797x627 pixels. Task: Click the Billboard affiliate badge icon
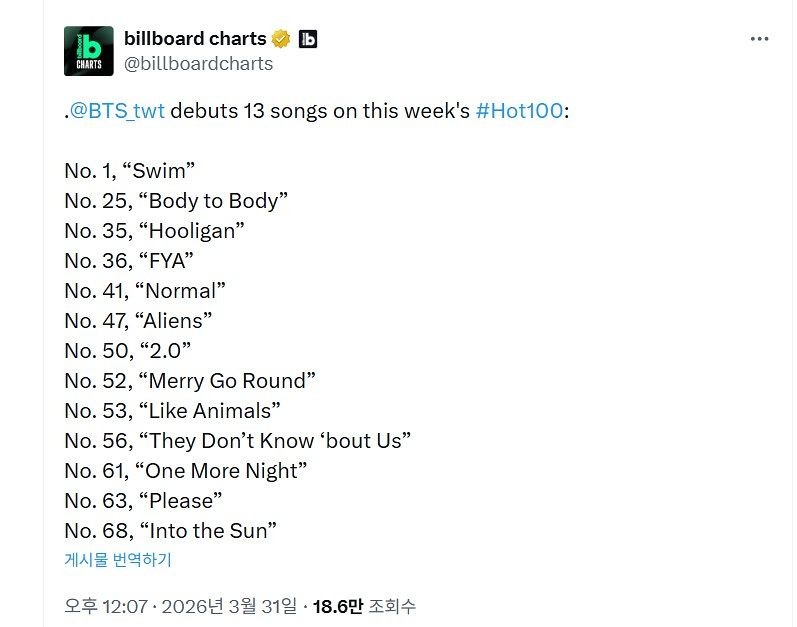pos(308,39)
